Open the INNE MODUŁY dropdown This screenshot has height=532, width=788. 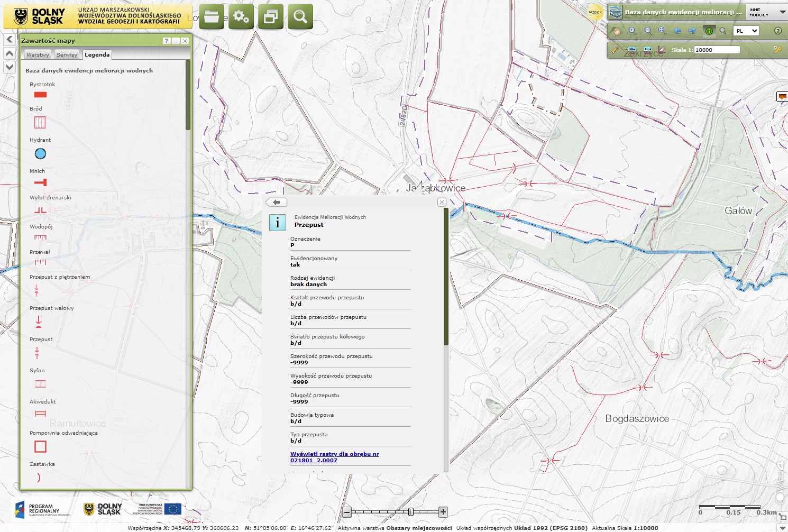pyautogui.click(x=767, y=12)
